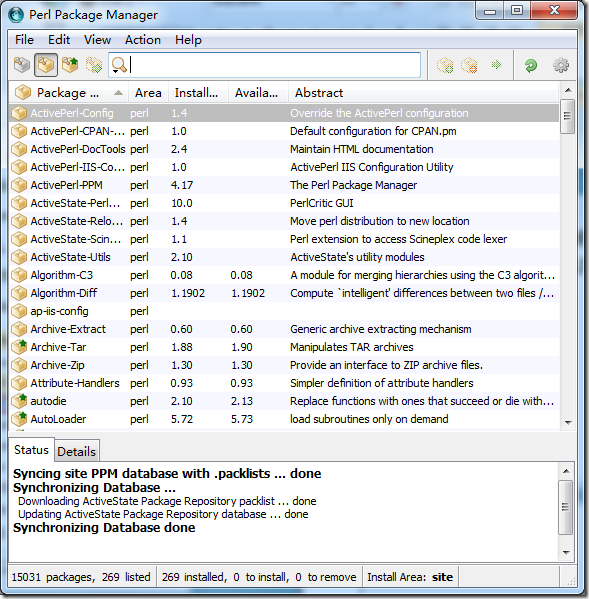
Task: Click the package list scrollbar down arrow
Action: [568, 422]
